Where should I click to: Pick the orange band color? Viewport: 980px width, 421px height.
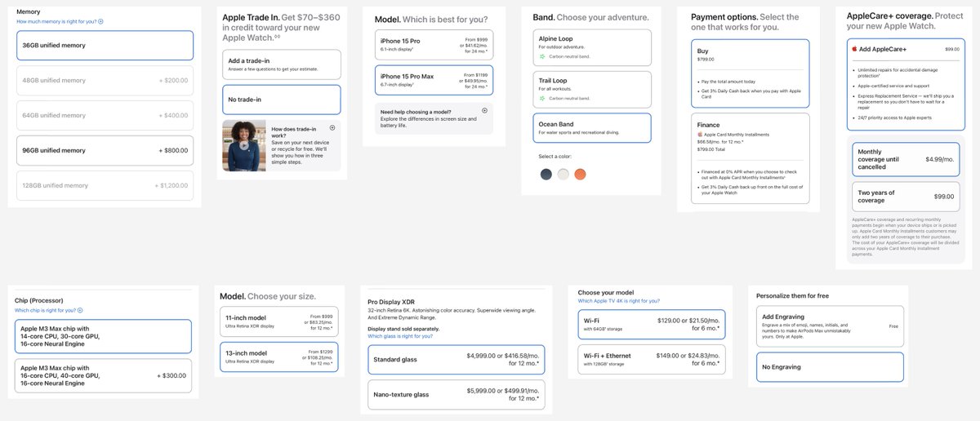click(x=580, y=174)
